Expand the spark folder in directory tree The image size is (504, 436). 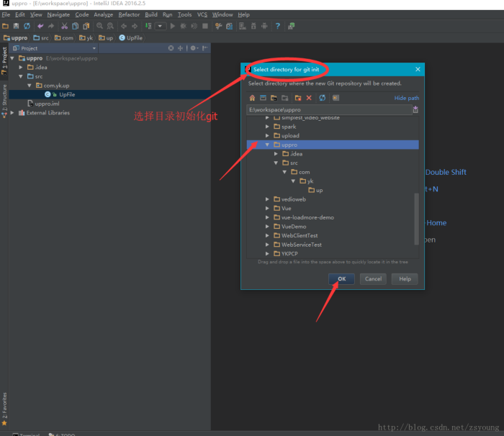click(x=268, y=127)
